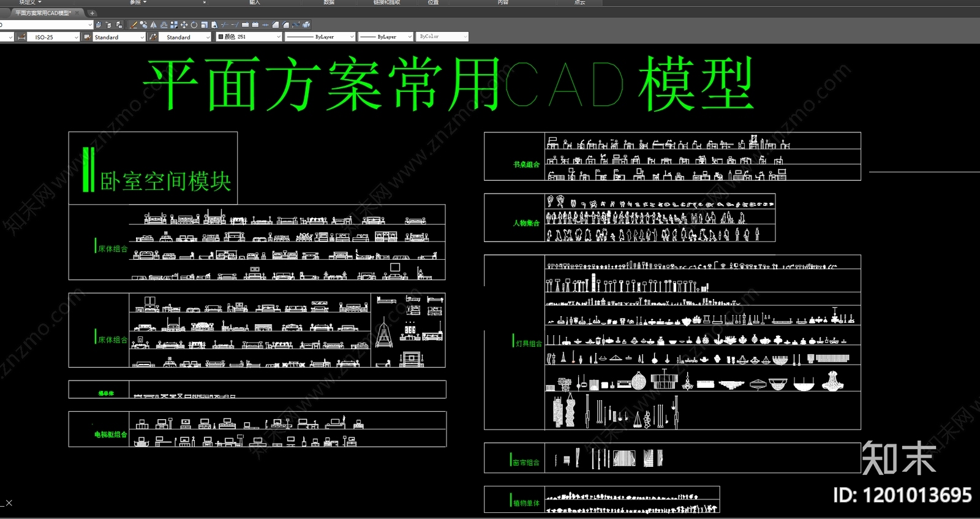Select the 书桌组合 label
980x519 pixels.
tap(527, 164)
